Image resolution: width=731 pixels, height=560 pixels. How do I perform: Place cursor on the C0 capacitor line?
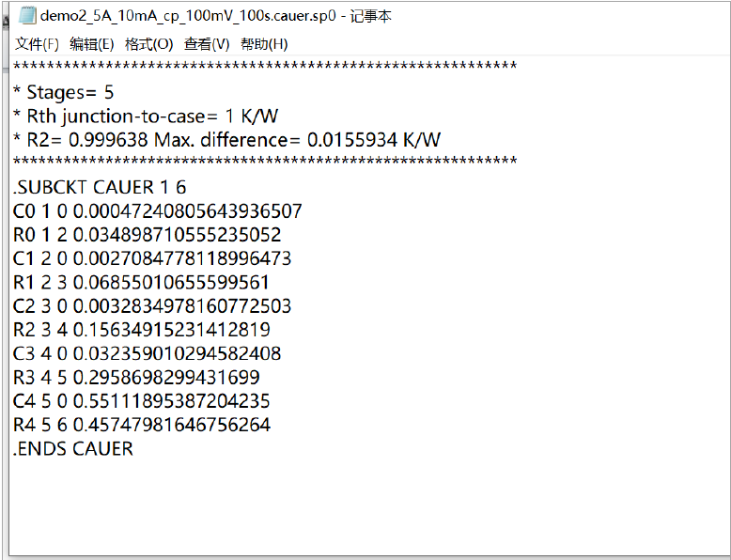158,211
